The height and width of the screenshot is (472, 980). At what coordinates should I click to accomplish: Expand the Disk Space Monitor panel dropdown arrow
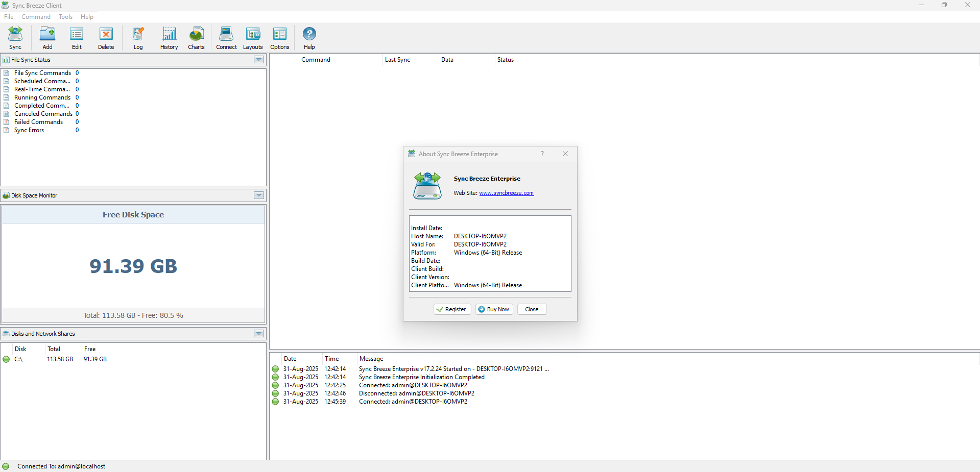tap(259, 195)
